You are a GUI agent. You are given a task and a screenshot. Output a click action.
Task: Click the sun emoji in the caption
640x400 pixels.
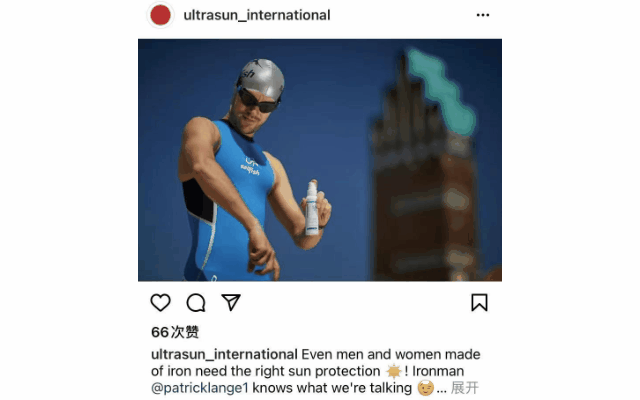point(394,371)
